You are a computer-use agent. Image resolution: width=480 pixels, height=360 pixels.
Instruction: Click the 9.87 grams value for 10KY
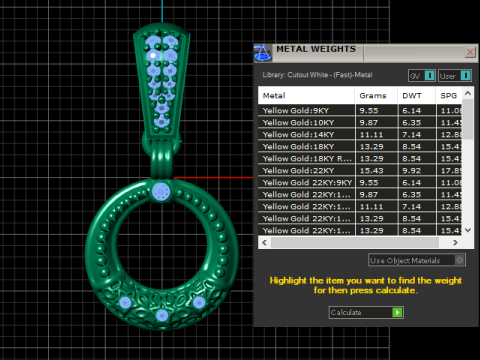(376, 122)
